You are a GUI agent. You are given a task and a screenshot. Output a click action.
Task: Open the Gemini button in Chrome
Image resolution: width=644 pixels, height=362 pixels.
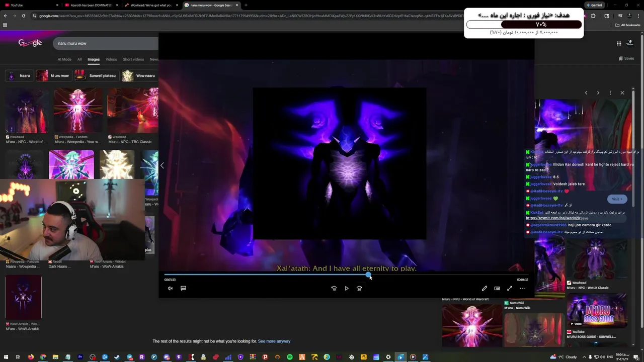tap(594, 5)
